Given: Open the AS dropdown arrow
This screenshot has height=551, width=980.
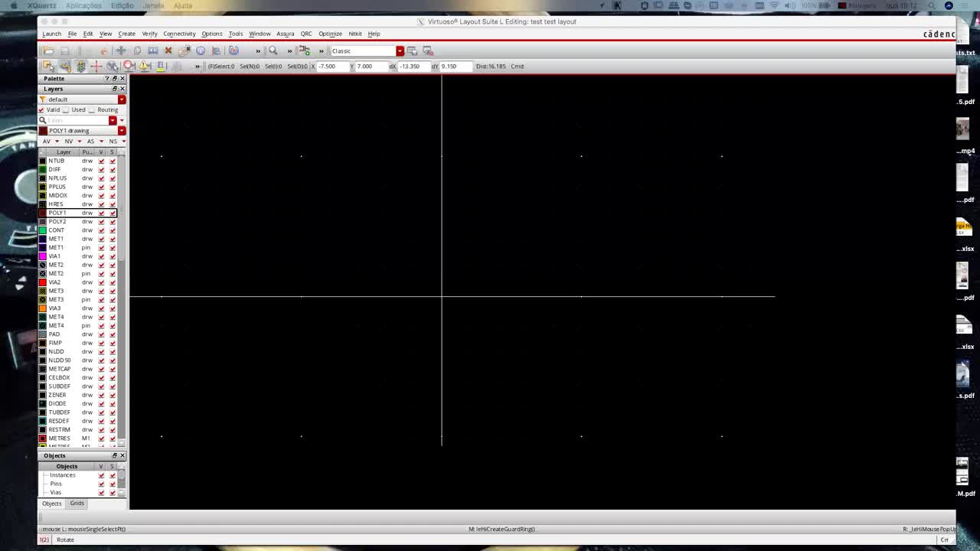Looking at the screenshot, I should click(x=101, y=142).
